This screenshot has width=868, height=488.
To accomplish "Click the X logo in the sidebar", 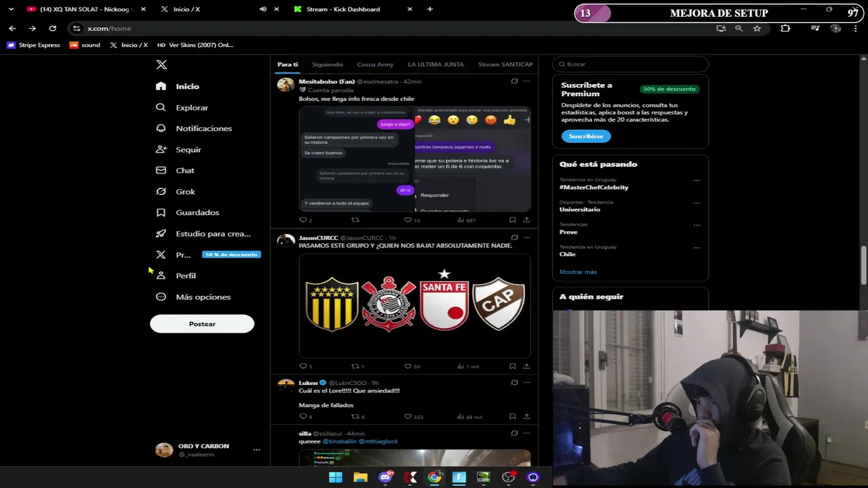I will click(x=161, y=64).
